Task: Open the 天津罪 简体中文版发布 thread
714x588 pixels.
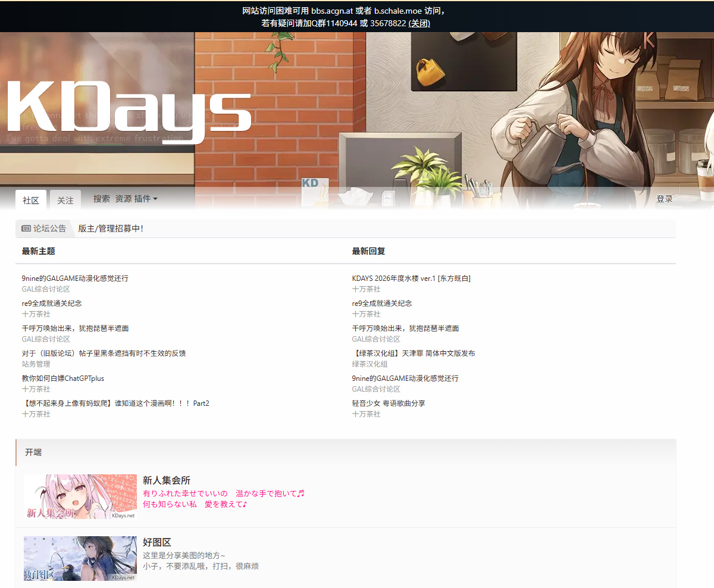Action: pos(413,353)
